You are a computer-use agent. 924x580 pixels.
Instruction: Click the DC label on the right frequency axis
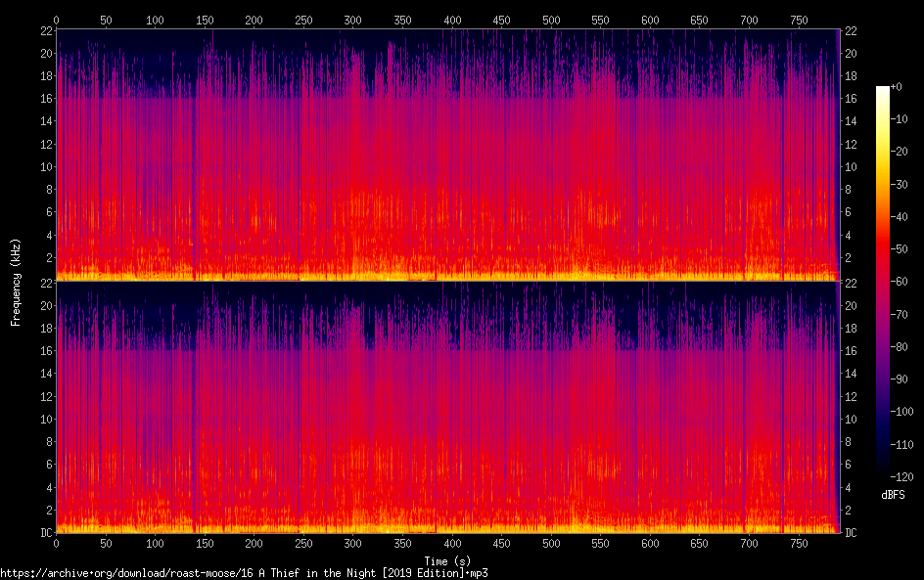pos(851,532)
